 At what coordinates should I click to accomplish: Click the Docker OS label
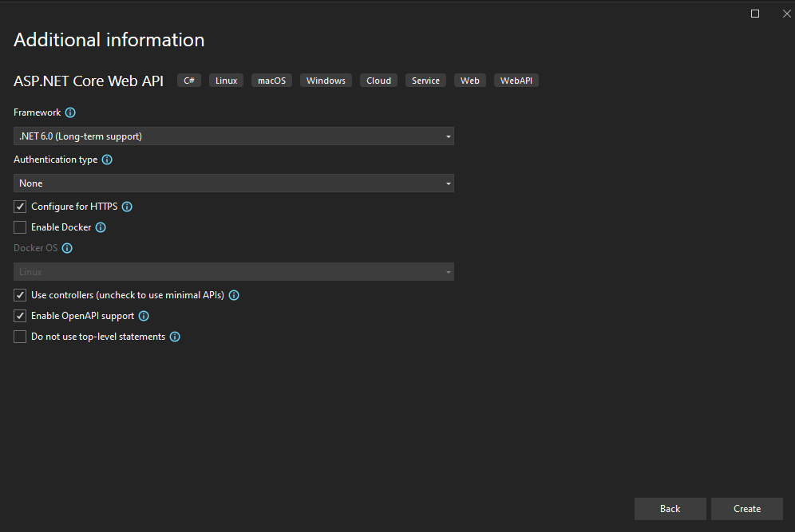point(35,248)
